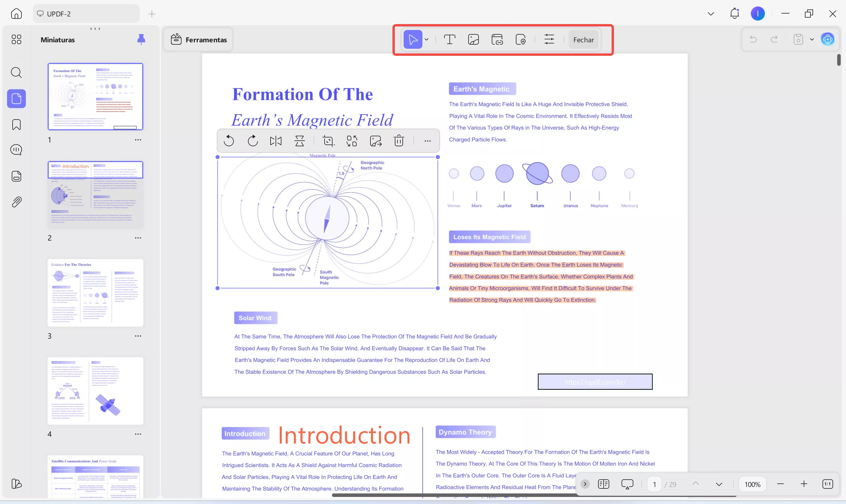The height and width of the screenshot is (504, 846).
Task: Select the Text editing tool
Action: [449, 39]
